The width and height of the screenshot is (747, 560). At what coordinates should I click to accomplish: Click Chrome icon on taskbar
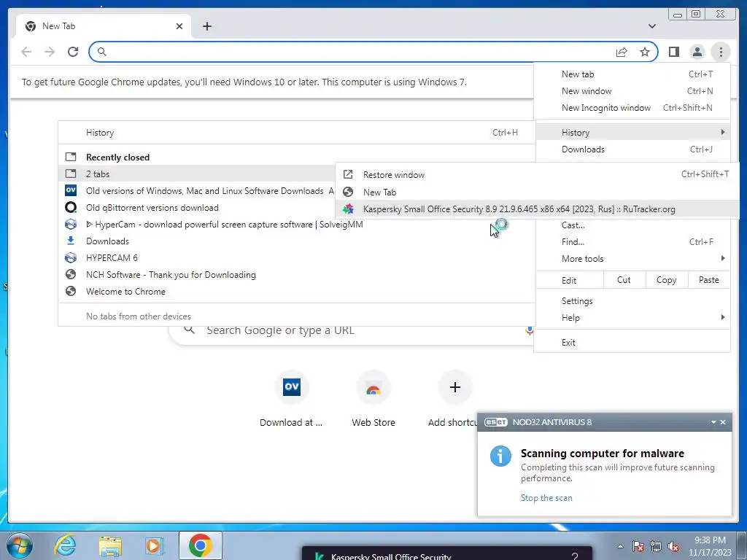click(200, 545)
